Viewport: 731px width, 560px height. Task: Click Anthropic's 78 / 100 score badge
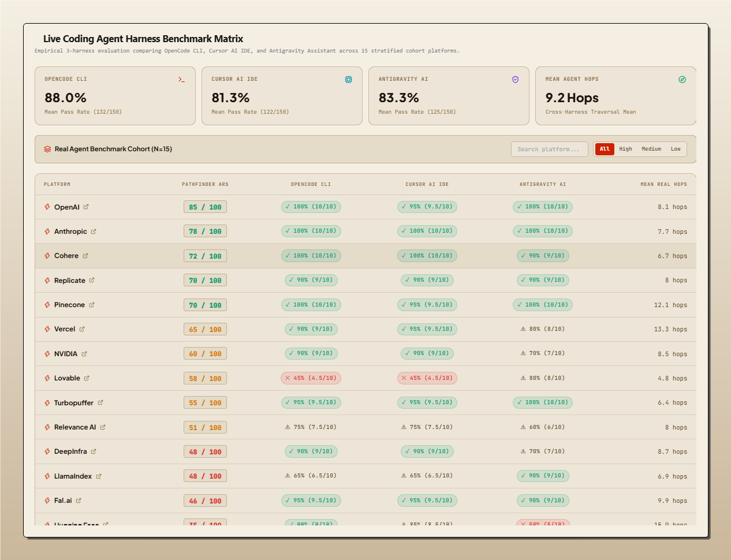tap(205, 232)
